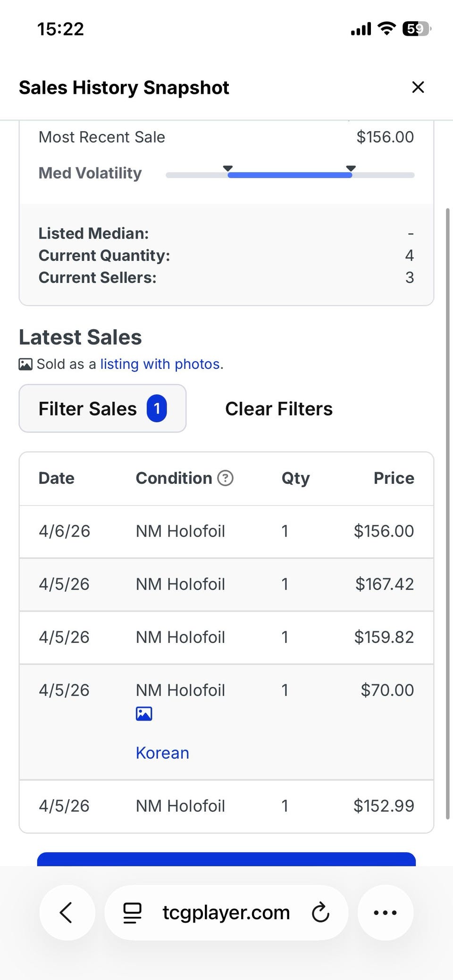This screenshot has width=453, height=980.
Task: Follow the listing with photos link
Action: click(x=160, y=364)
